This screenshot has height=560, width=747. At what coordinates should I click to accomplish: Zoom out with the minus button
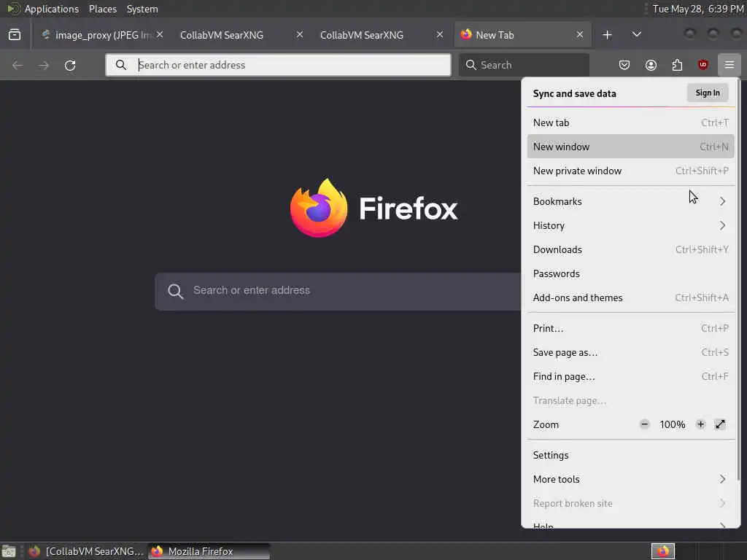coord(645,424)
